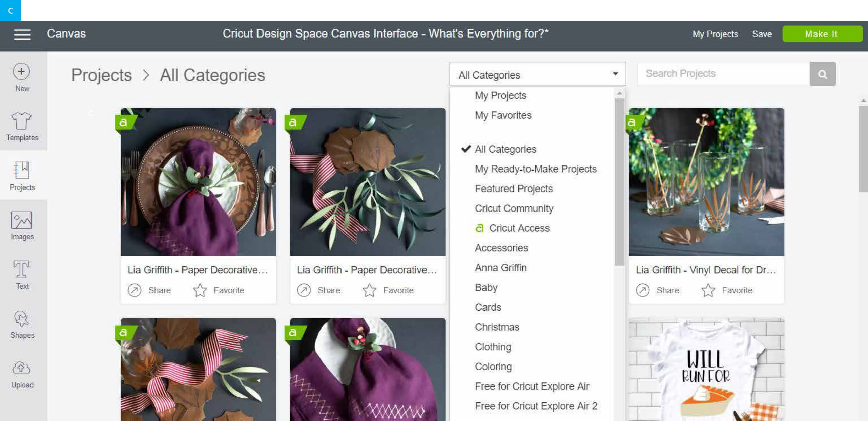Open the Templates panel
The height and width of the screenshot is (421, 868).
(22, 127)
